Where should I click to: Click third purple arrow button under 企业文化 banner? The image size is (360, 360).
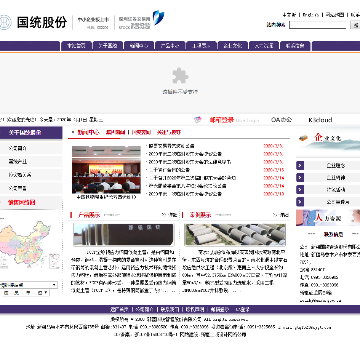300,190
